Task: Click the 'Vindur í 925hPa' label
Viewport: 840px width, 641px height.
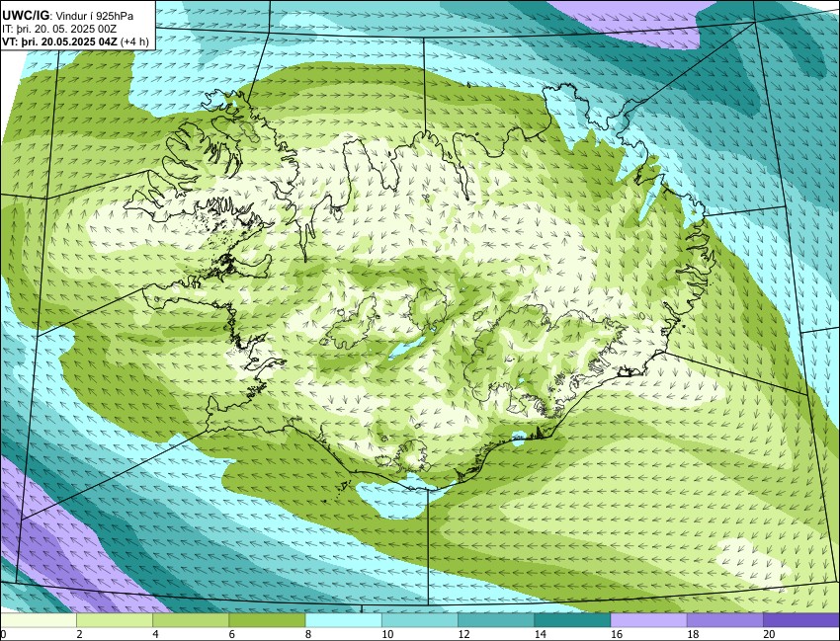Action: (93, 17)
